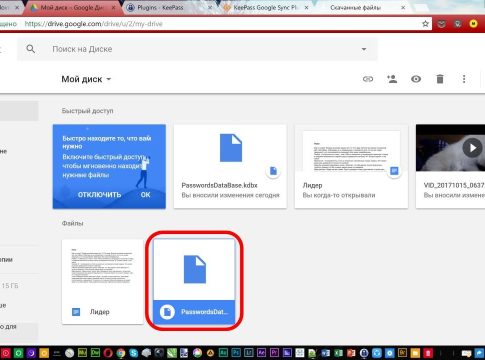Click the bookmark star icon in address bar
Image resolution: width=485 pixels, height=360 pixels.
pos(425,24)
